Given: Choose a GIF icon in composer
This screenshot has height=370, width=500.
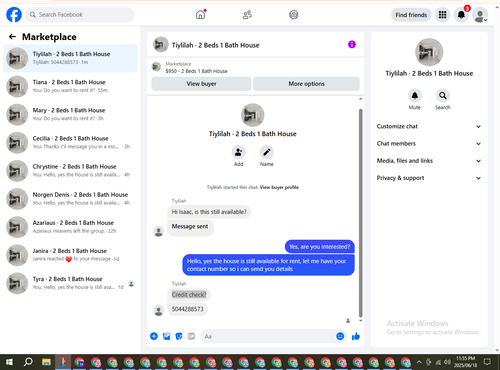Looking at the screenshot, I should point(191,336).
